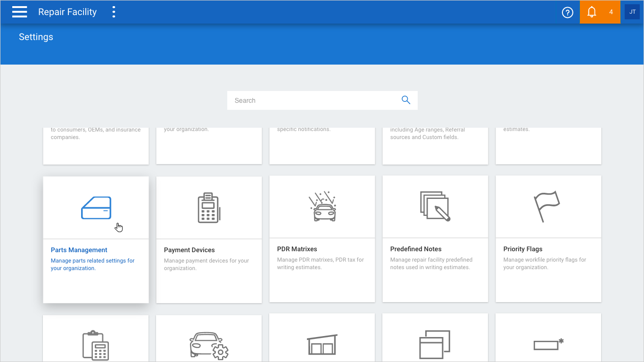Click the Priority Flags flag icon

point(547,206)
